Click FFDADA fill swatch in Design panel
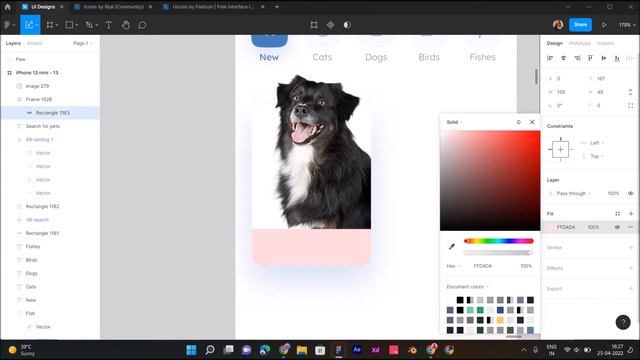 551,227
